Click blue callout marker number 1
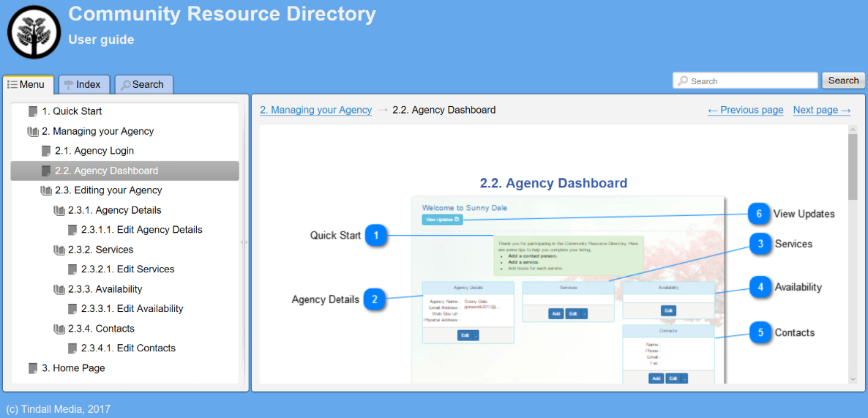The height and width of the screenshot is (418, 868). tap(376, 235)
